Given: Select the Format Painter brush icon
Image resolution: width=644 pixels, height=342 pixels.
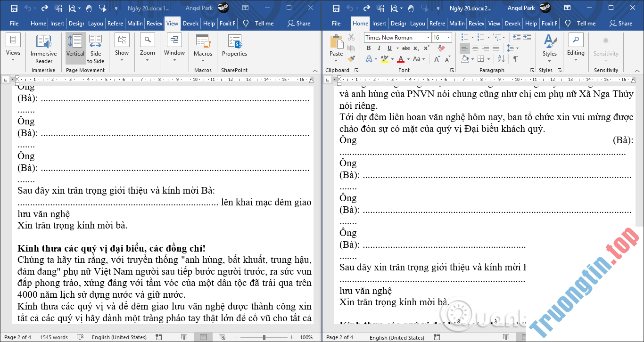Looking at the screenshot, I should 351,59.
